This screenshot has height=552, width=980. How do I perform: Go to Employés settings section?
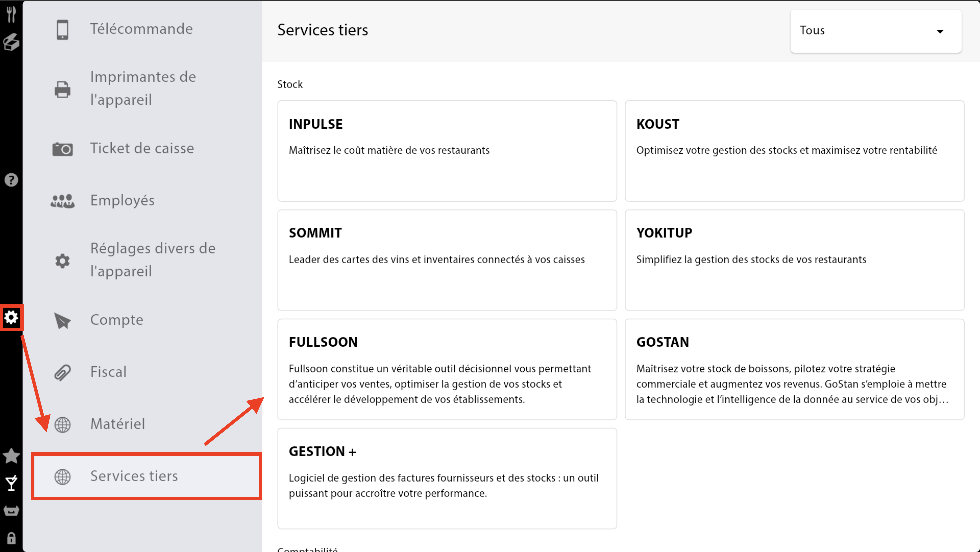point(122,200)
